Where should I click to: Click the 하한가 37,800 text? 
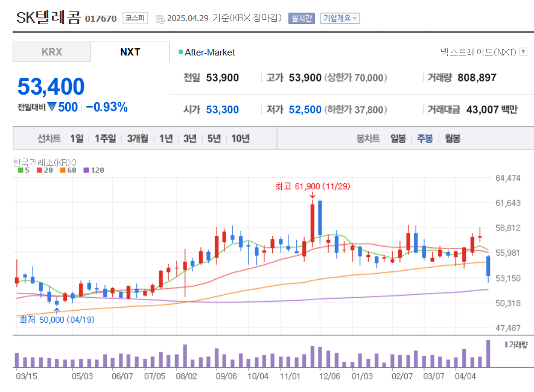click(x=355, y=110)
